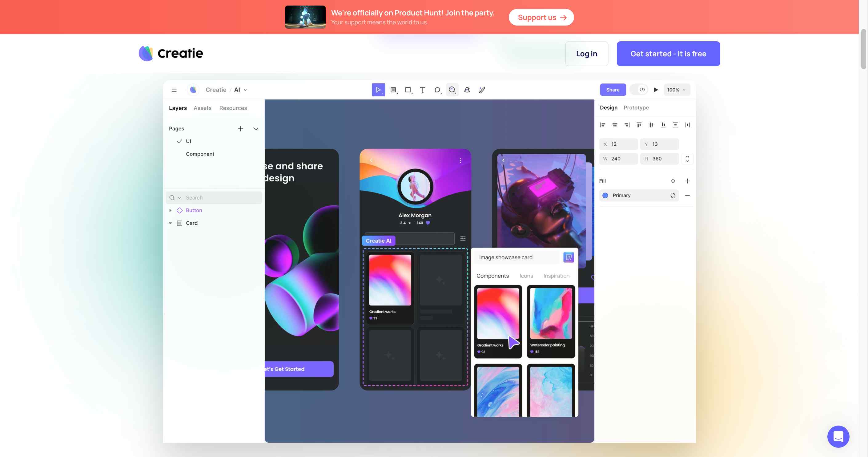Open the search filter dropdown arrow

179,198
